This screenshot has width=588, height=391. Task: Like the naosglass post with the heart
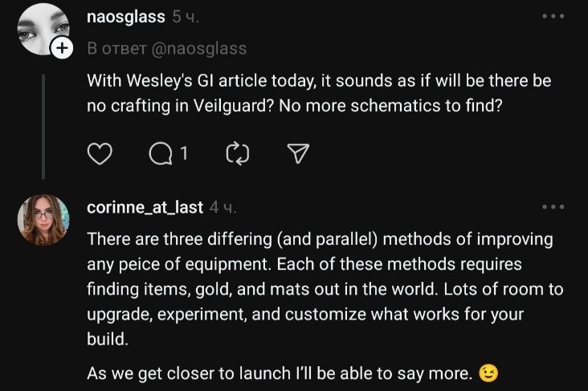click(99, 153)
